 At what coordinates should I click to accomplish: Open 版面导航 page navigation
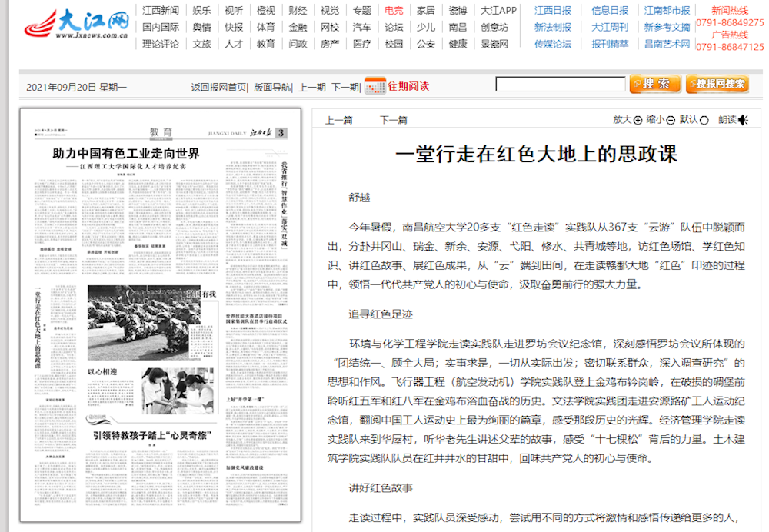pyautogui.click(x=272, y=87)
